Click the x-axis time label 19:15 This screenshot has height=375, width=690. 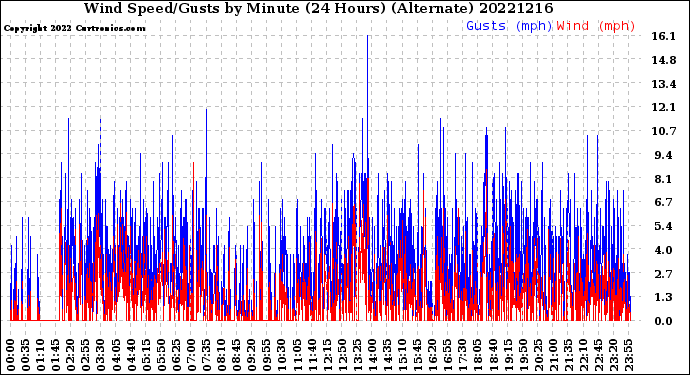(508, 355)
